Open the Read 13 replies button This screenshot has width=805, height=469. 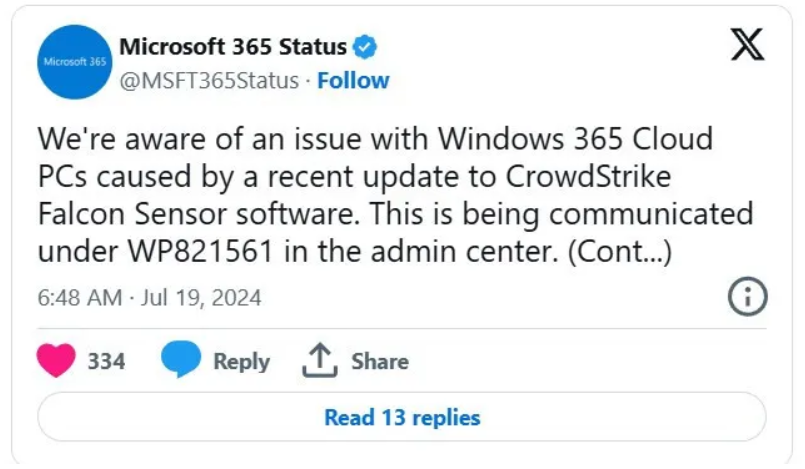(x=402, y=417)
